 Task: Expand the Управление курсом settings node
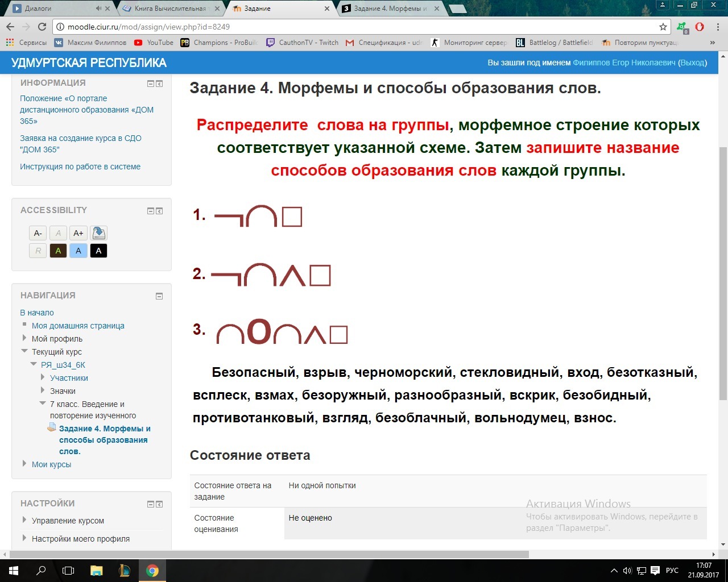pyautogui.click(x=25, y=520)
